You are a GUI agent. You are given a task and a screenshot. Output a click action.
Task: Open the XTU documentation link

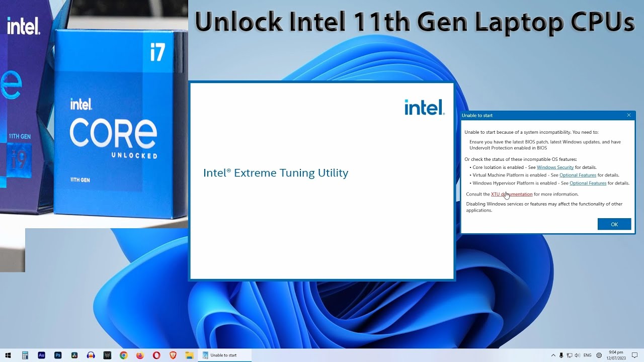(x=512, y=194)
